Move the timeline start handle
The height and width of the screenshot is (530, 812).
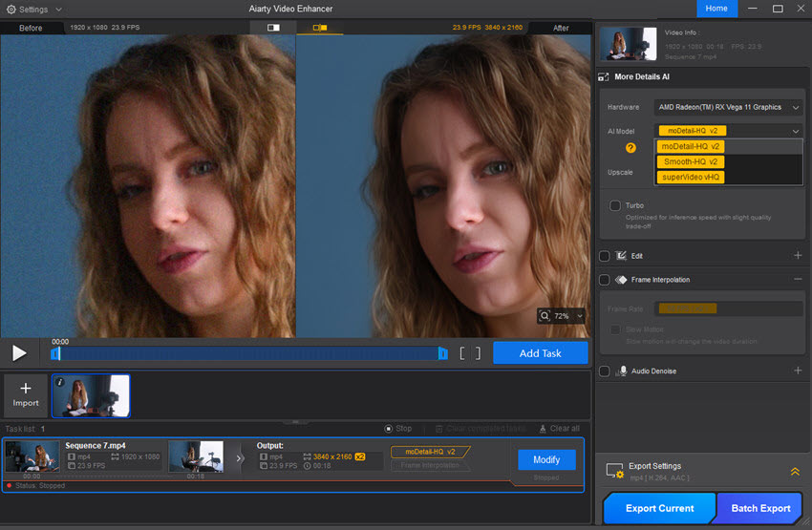coord(55,353)
